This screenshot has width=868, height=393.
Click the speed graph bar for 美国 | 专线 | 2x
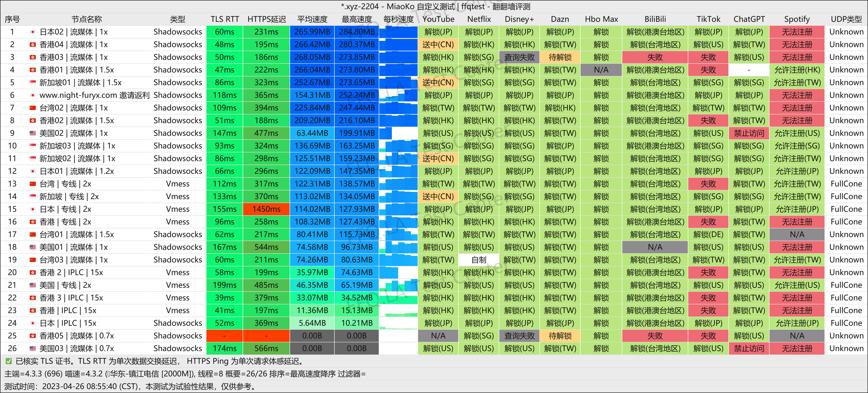click(x=398, y=285)
